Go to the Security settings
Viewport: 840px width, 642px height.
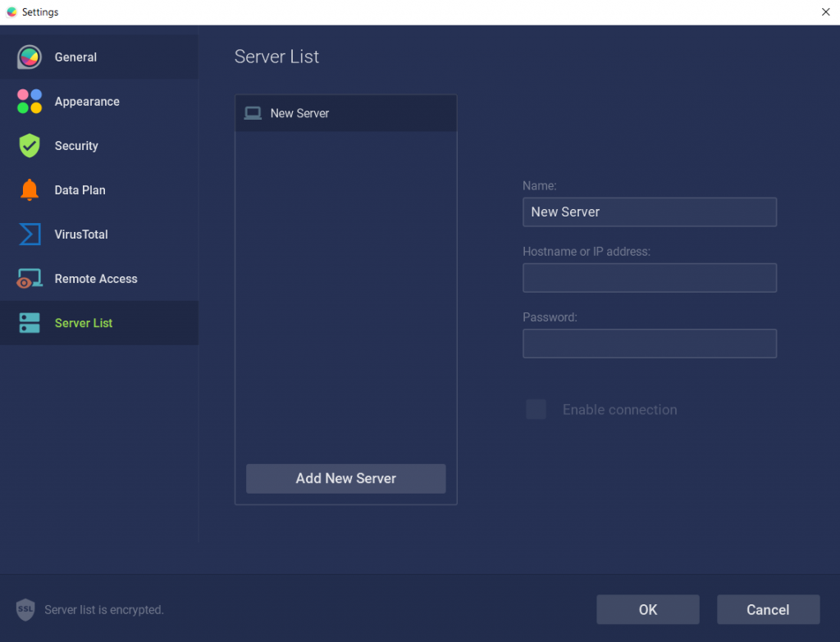[99, 146]
